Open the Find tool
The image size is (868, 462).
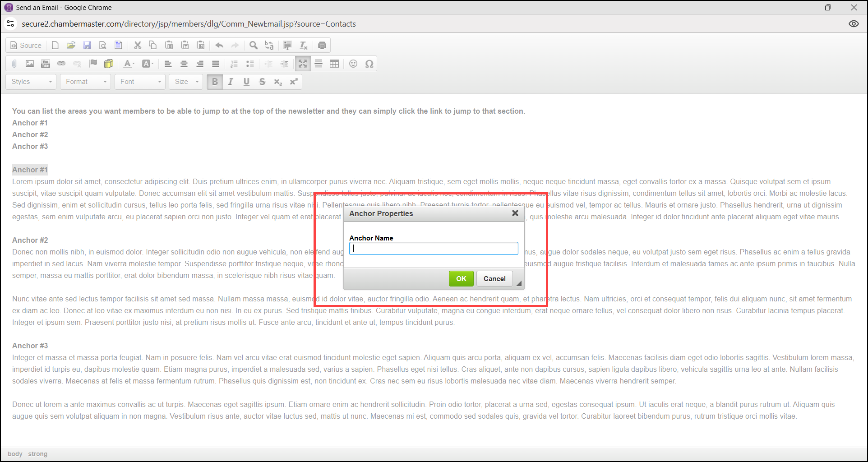(254, 45)
